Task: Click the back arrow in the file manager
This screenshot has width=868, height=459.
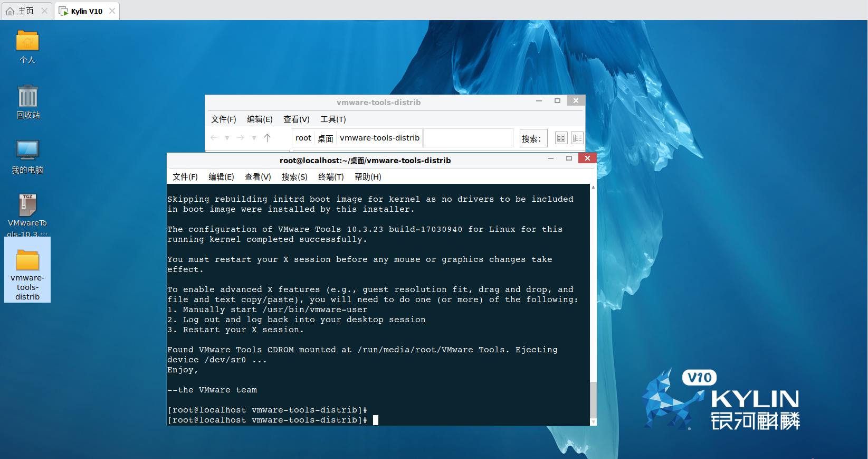Action: (214, 138)
